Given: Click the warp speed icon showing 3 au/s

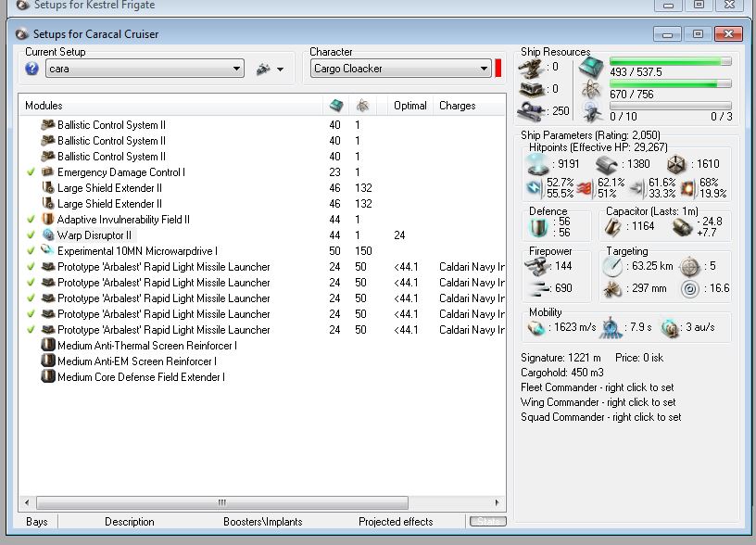Looking at the screenshot, I should pos(670,327).
